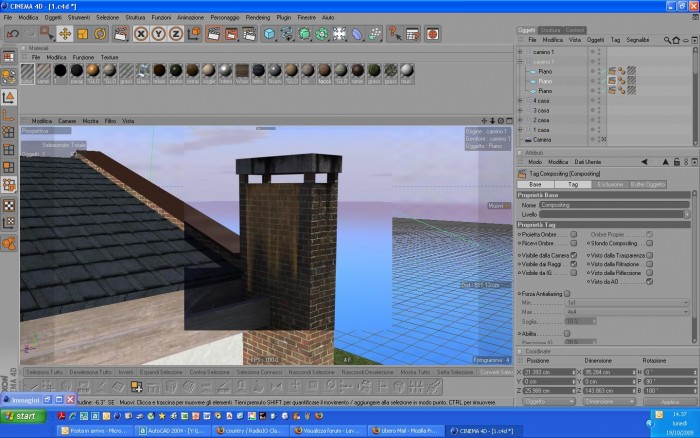Screen dimensions: 700x438
Task: Click Inverti selection button
Action: [126, 372]
